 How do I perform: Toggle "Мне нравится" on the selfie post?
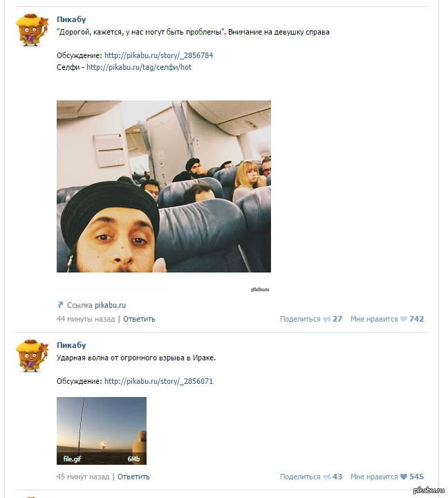tap(373, 320)
